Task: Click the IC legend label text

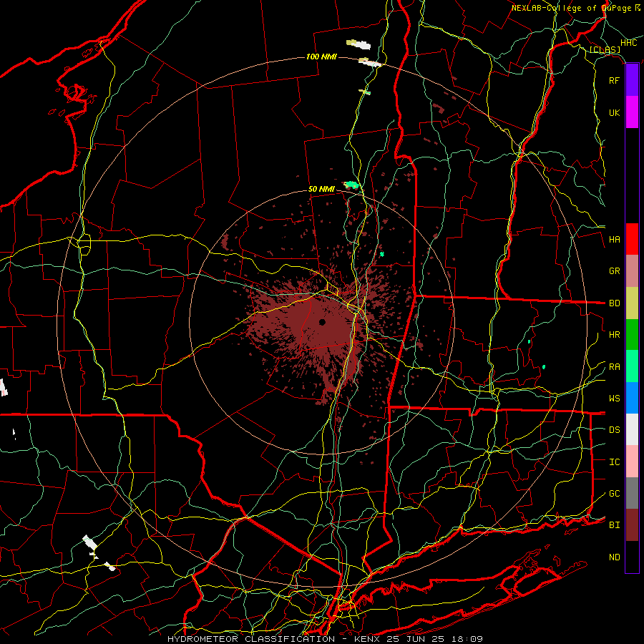Action: (614, 462)
